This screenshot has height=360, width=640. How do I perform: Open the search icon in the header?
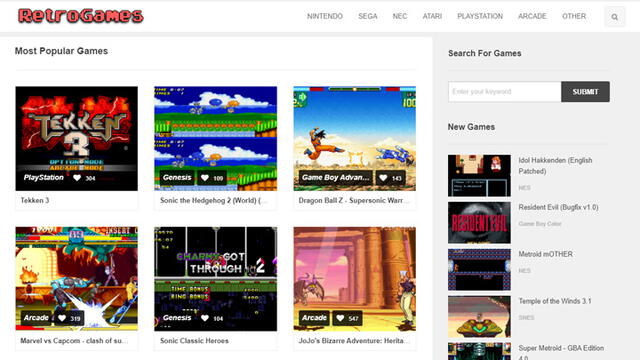[x=614, y=17]
